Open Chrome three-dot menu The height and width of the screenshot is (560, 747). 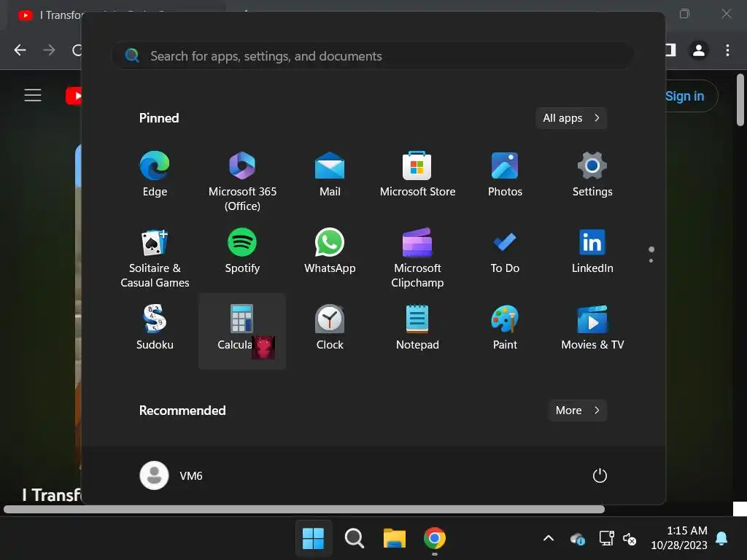(727, 50)
